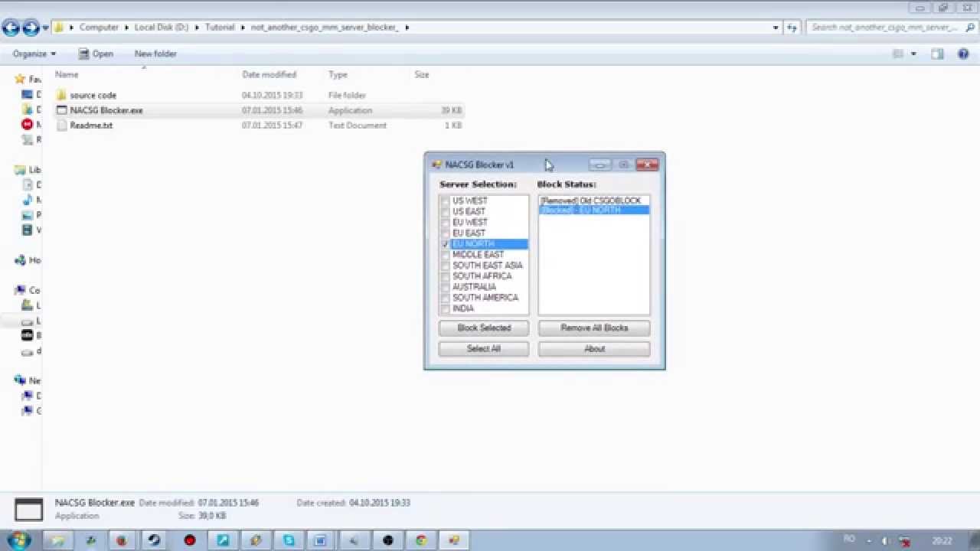Select the Favorites star in the navigation pane
The width and height of the screenshot is (980, 551).
21,79
